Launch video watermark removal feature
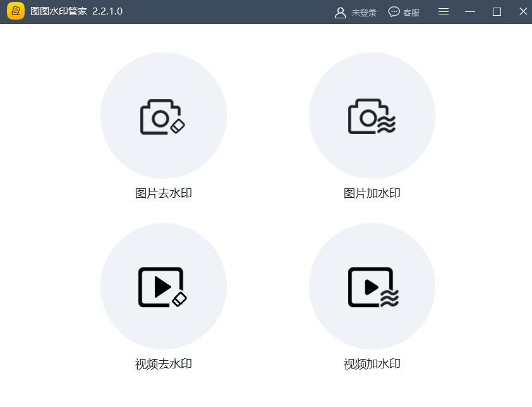The image size is (532, 407). coord(163,286)
